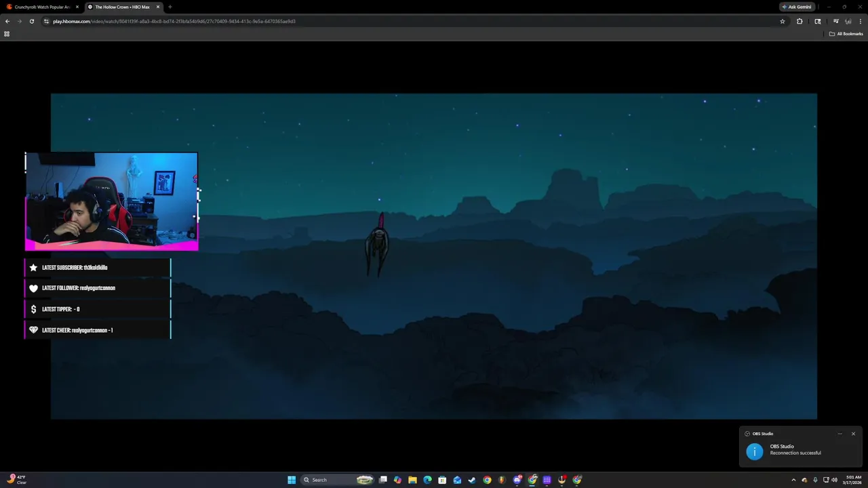Open Google Chrome taskbar icon
This screenshot has width=868, height=488.
(x=487, y=480)
